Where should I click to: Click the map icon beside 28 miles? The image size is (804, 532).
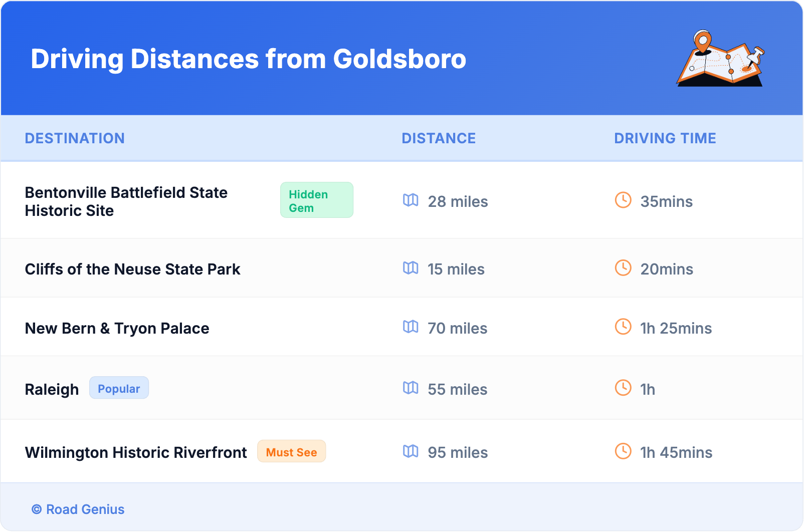(411, 200)
